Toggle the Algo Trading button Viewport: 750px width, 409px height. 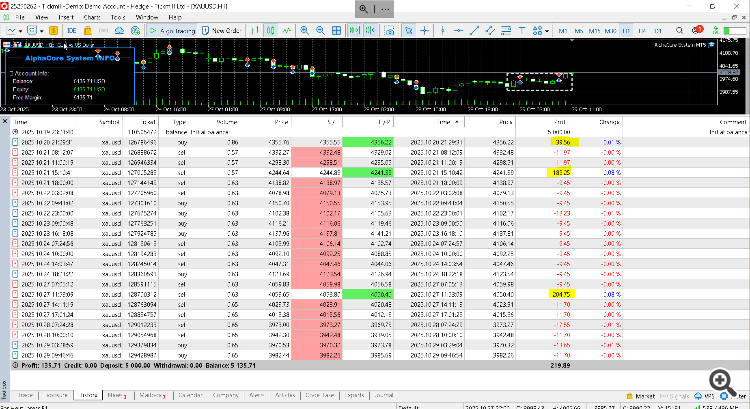(x=172, y=31)
